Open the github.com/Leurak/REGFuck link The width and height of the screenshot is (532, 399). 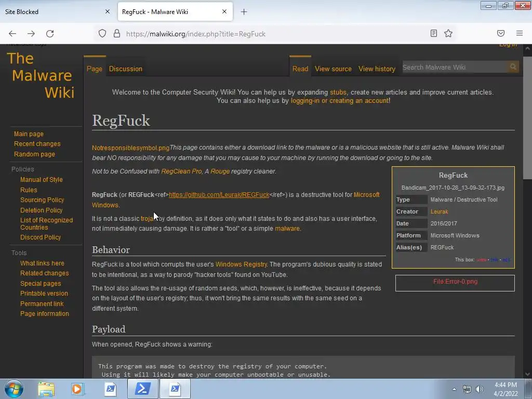click(x=219, y=195)
